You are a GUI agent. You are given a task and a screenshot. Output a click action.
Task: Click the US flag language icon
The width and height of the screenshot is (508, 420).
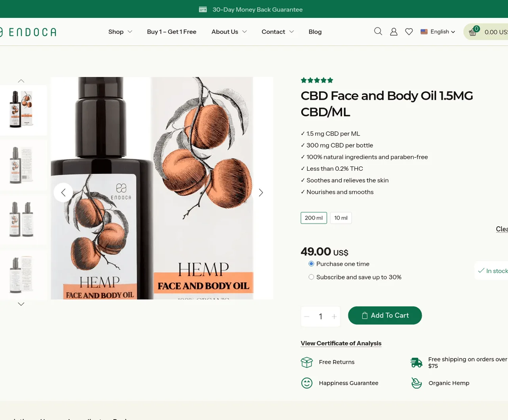click(424, 32)
